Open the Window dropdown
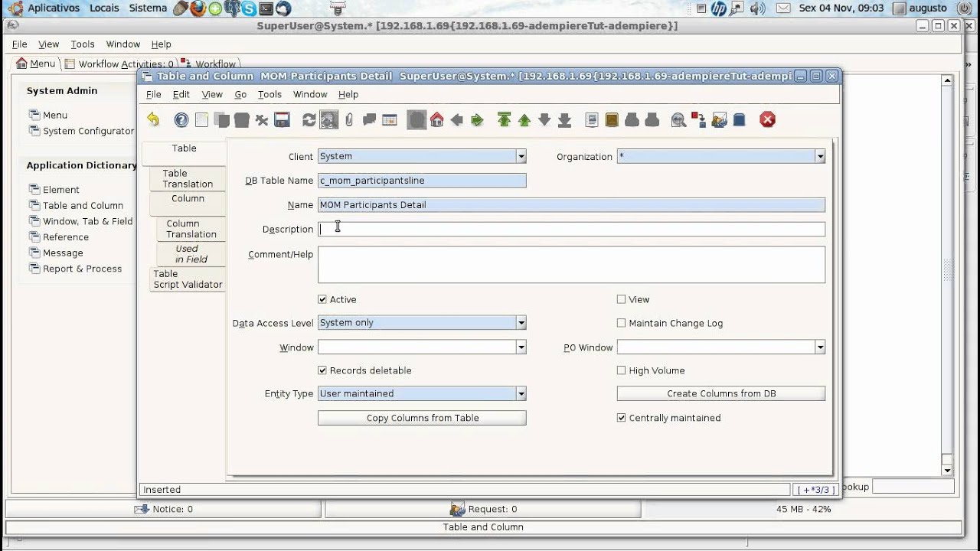Viewport: 980px width, 551px height. click(x=521, y=347)
